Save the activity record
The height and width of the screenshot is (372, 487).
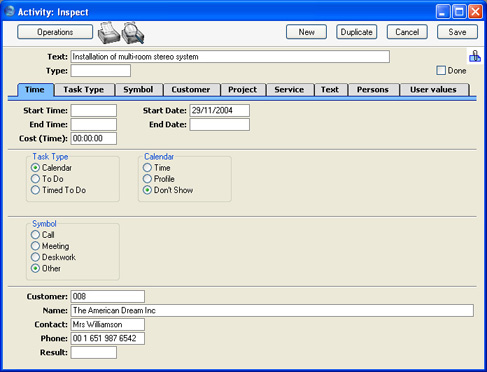click(x=457, y=32)
